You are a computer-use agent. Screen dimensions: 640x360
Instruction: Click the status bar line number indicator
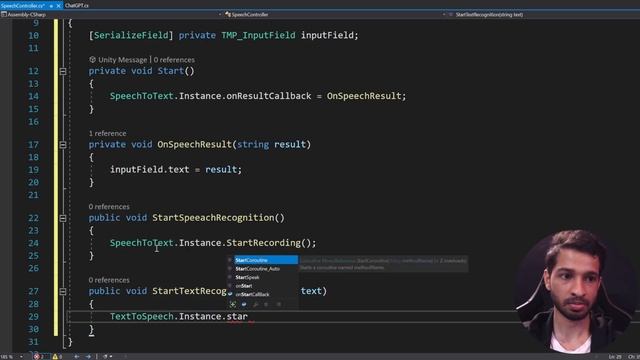616,357
